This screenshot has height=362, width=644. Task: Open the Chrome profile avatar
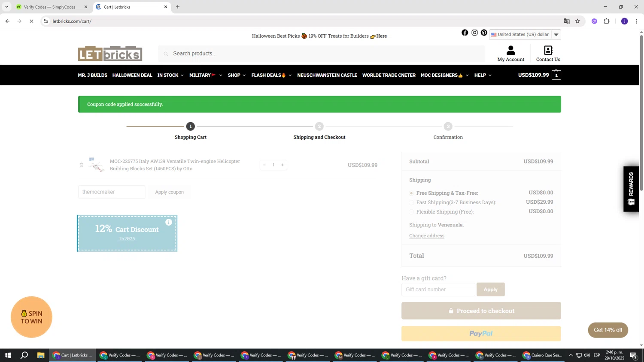(x=624, y=21)
